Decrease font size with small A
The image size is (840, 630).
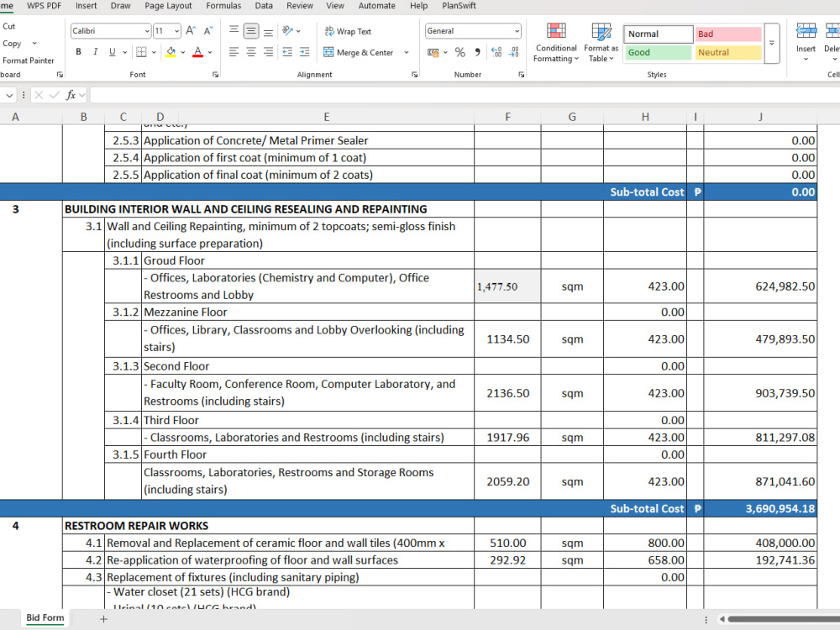tap(208, 31)
